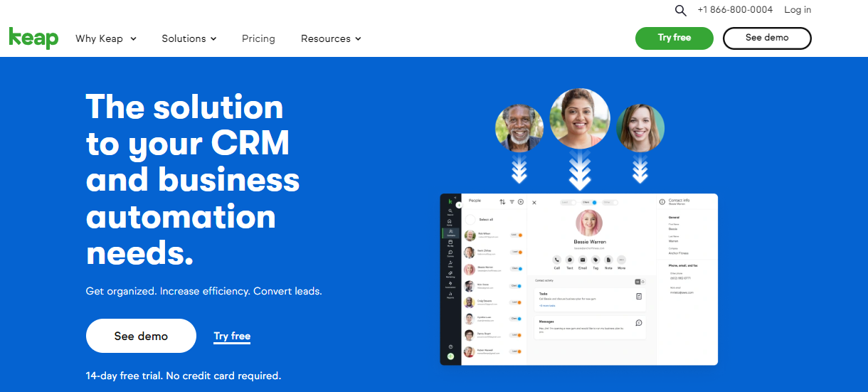Click the Email icon under Bessie Warren
This screenshot has width=868, height=392.
(x=583, y=260)
